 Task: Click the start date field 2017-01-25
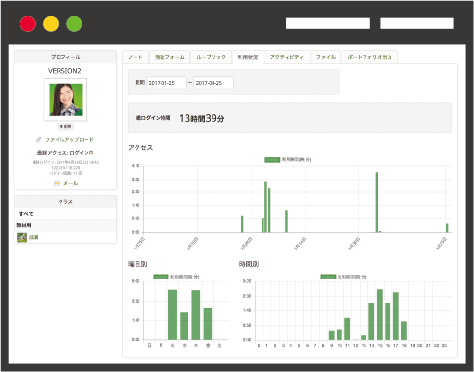[166, 83]
